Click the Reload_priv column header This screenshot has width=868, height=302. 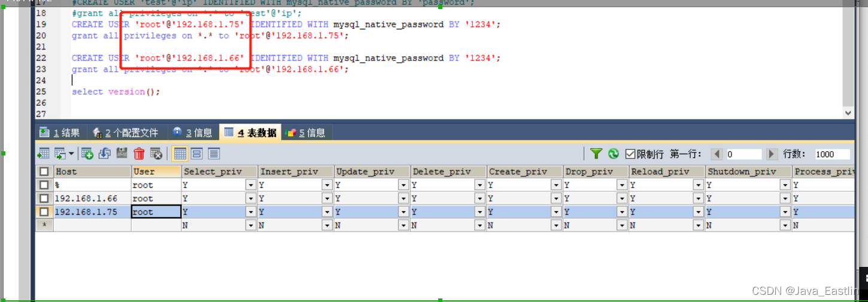click(666, 172)
